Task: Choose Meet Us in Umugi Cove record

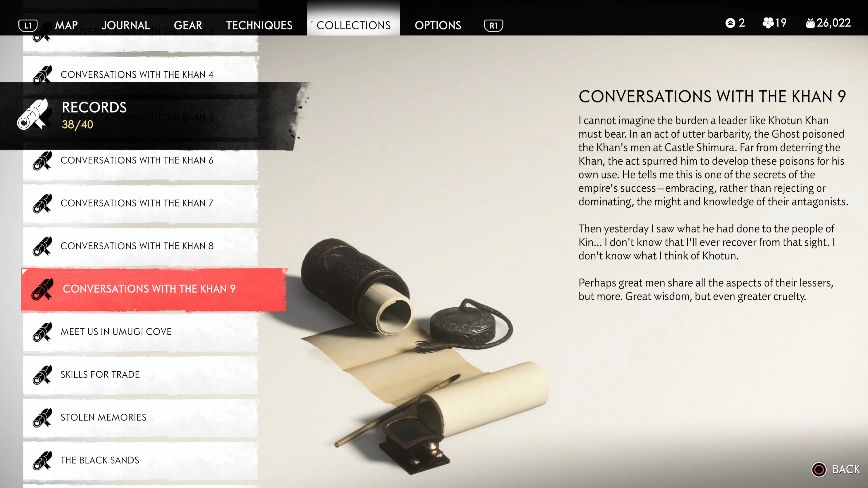Action: (141, 332)
